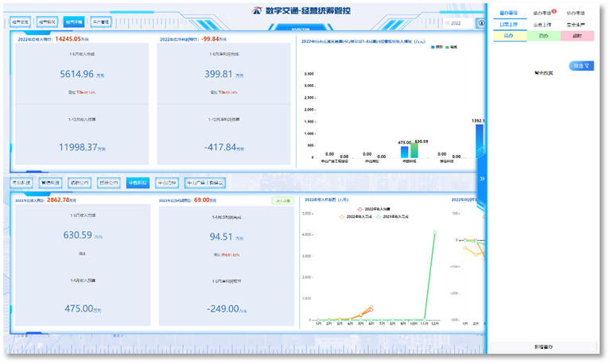Click the first top nav tab 经营总览
This screenshot has height=364, width=610.
tap(20, 22)
